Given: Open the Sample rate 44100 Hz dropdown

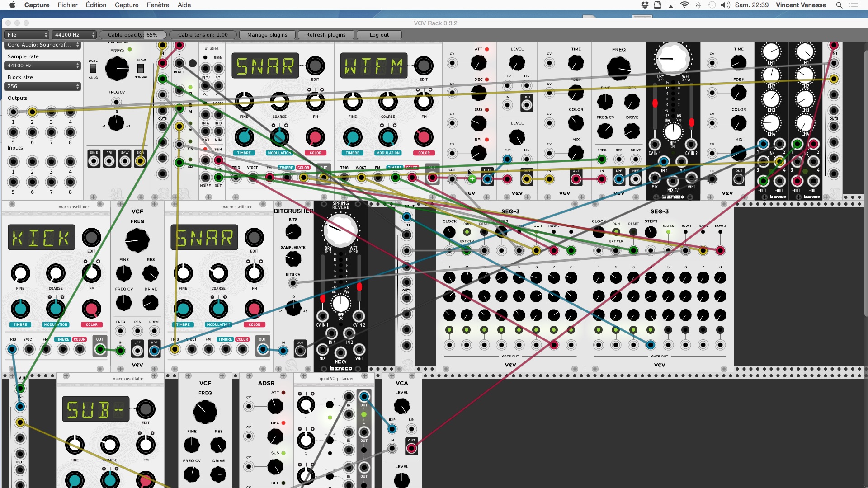Looking at the screenshot, I should click(42, 66).
